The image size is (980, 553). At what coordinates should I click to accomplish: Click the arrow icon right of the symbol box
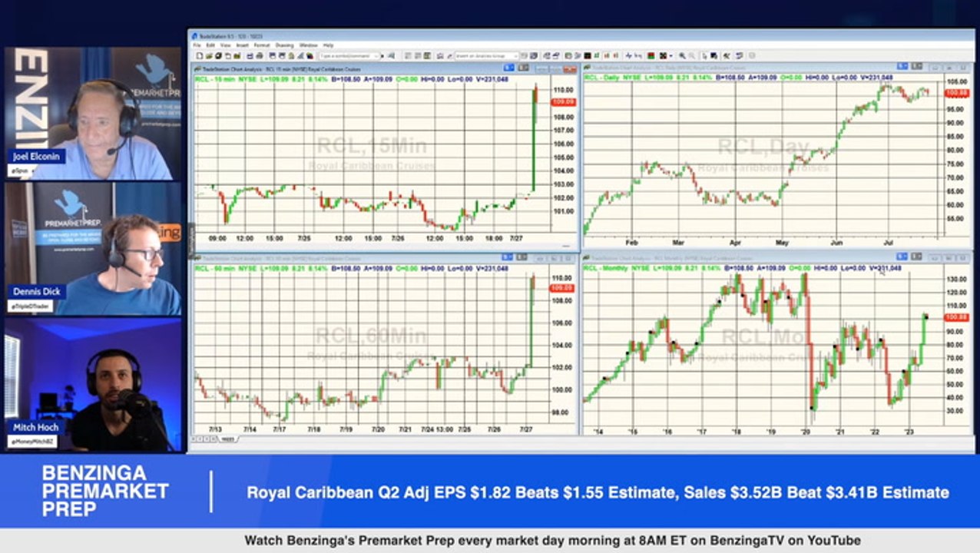coord(382,56)
